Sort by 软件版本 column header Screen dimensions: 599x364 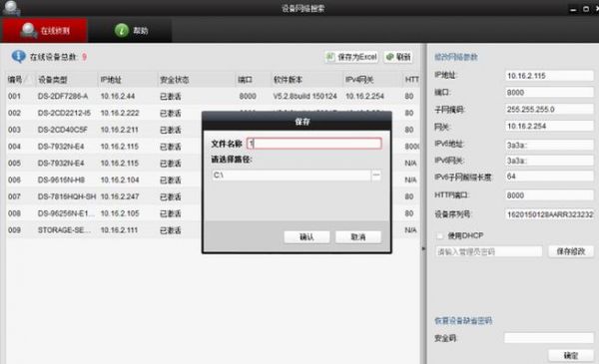307,80
